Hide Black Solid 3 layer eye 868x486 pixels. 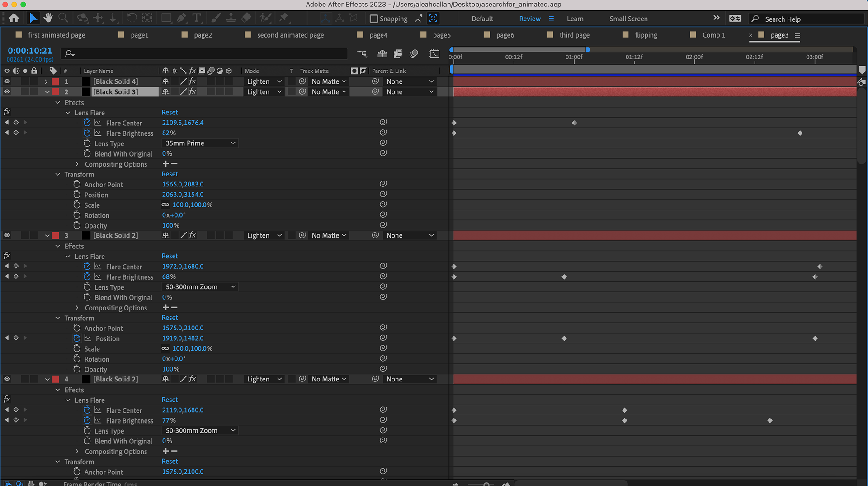(x=7, y=91)
